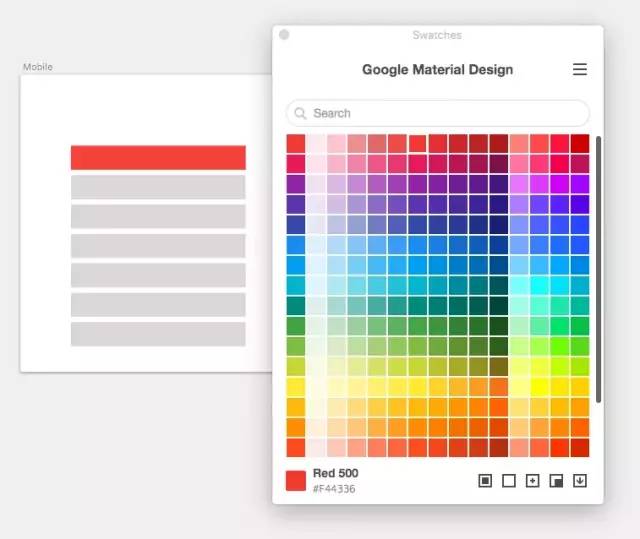640x539 pixels.
Task: Click the square icon with down arrow
Action: pos(580,481)
